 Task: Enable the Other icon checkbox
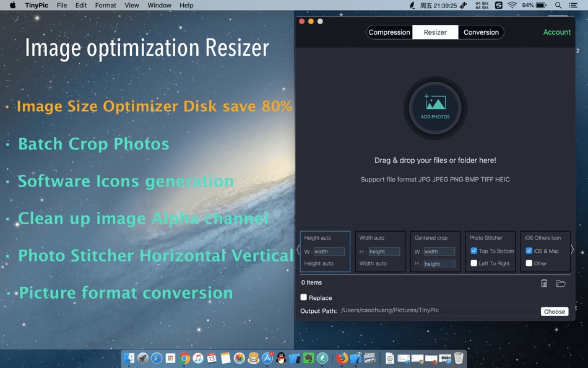(529, 263)
